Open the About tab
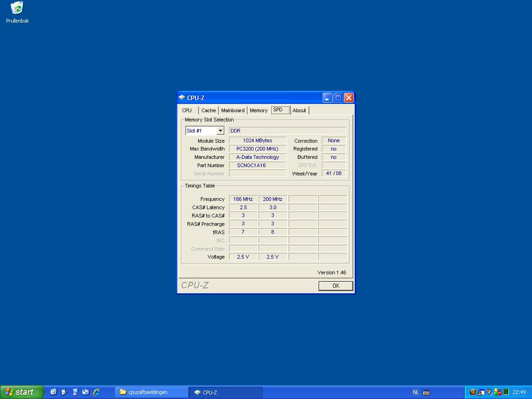Image resolution: width=532 pixels, height=399 pixels. 299,110
